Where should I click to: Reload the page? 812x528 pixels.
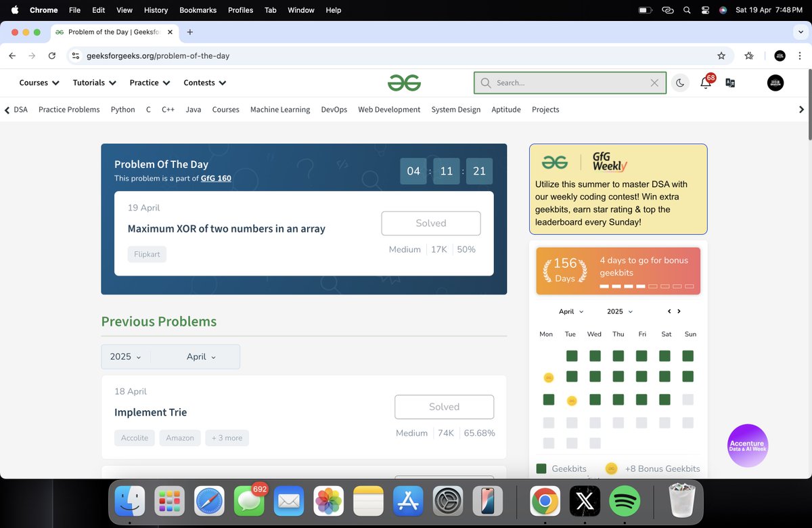(x=52, y=56)
